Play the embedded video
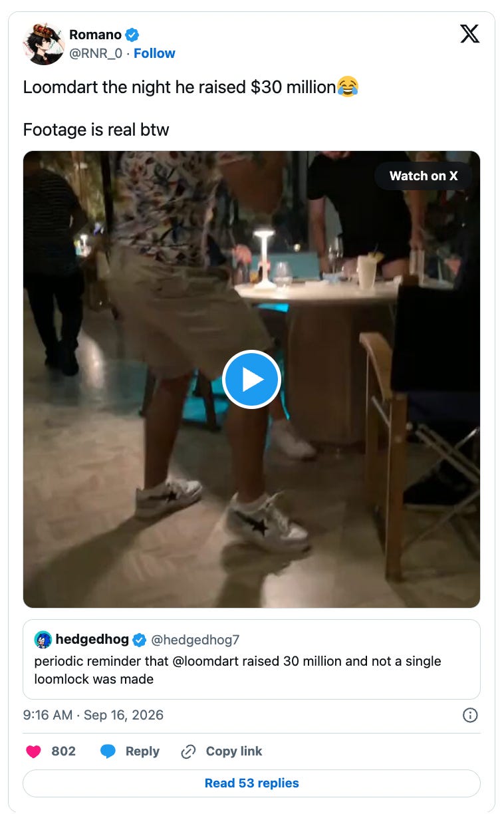 (x=251, y=379)
